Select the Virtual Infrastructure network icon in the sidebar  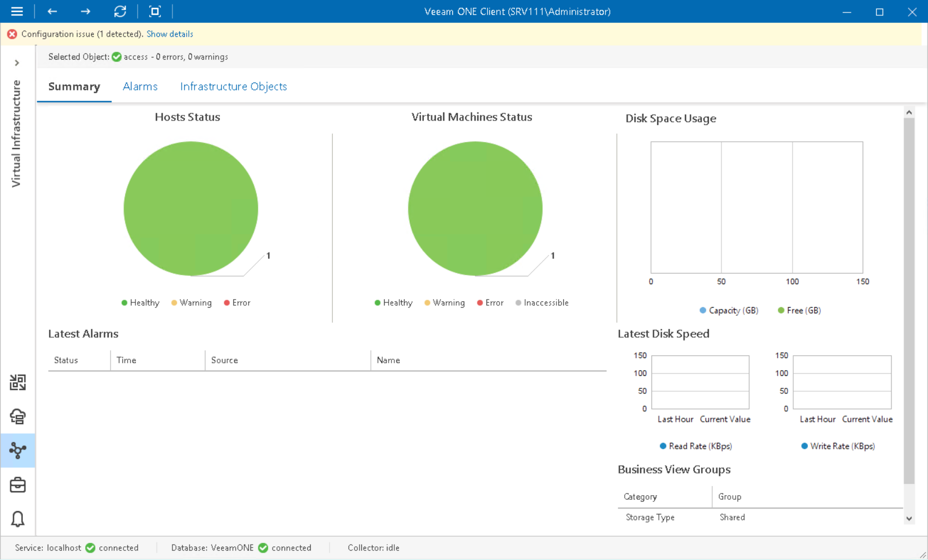point(18,451)
